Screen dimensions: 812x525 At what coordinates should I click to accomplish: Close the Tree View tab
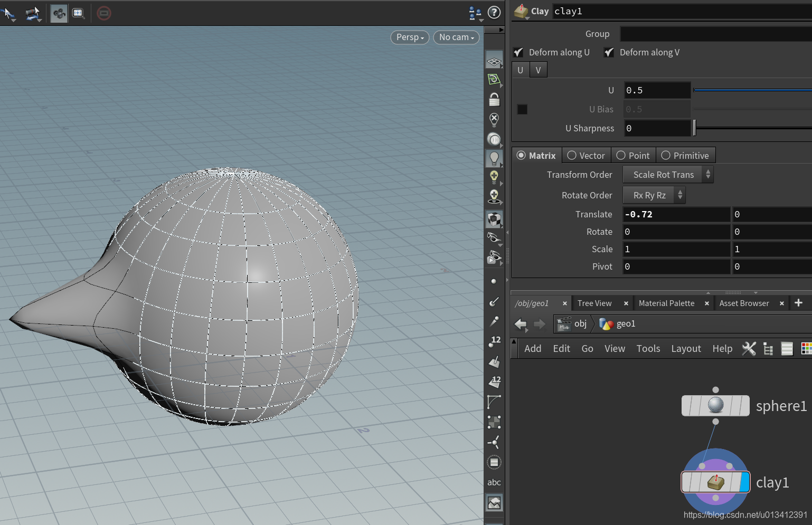(626, 303)
